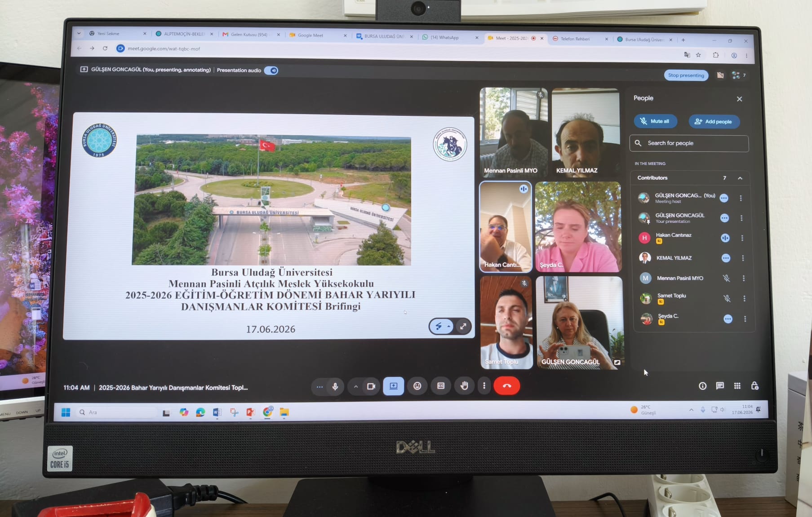Screen dimensions: 812x517
Task: Open the Chrome profile icon
Action: (x=734, y=56)
